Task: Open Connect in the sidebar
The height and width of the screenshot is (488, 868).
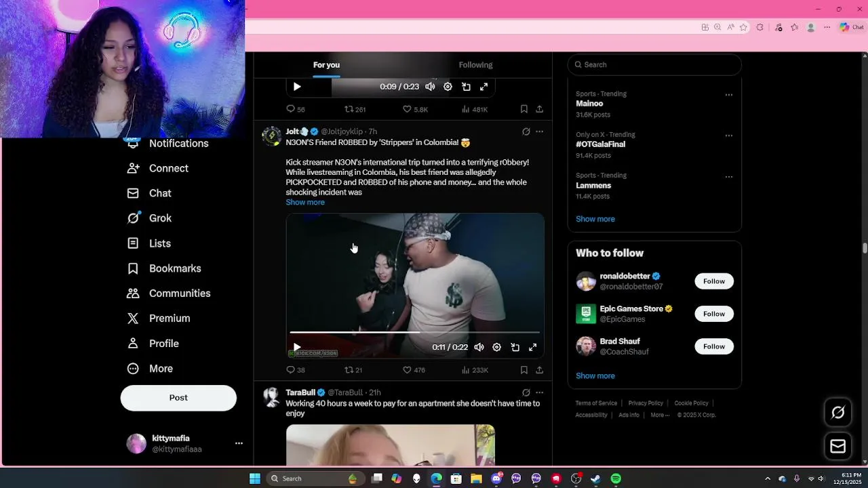Action: tap(158, 168)
